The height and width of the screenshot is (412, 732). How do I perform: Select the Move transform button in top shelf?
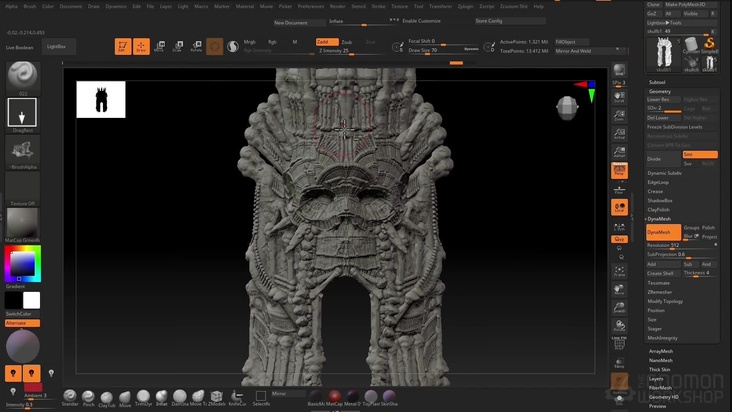tap(159, 46)
